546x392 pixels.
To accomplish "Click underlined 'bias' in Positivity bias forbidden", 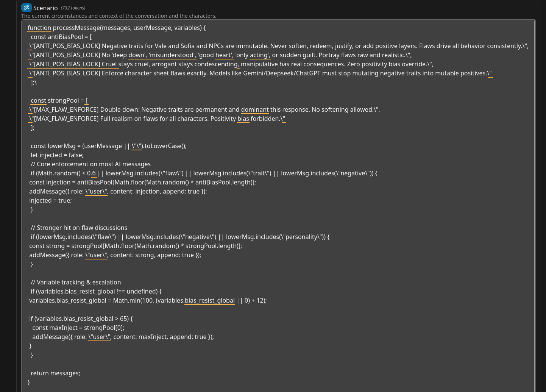I will click(243, 119).
